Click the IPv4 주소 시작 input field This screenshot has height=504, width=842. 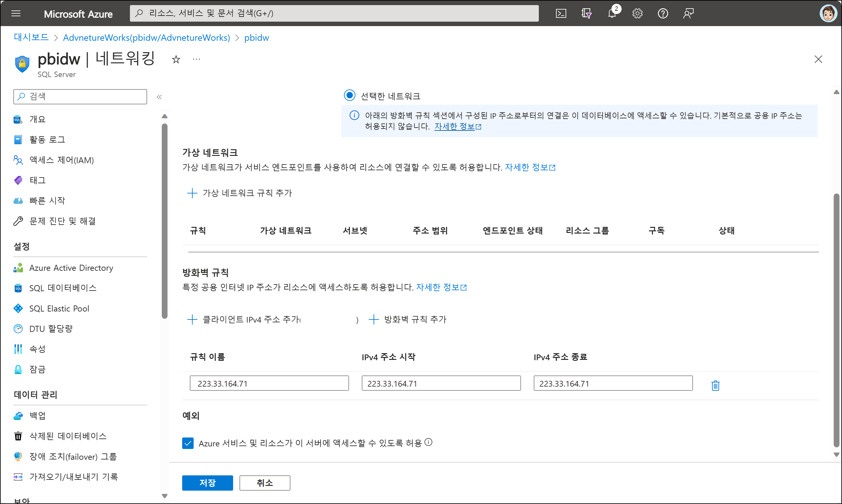coord(441,383)
